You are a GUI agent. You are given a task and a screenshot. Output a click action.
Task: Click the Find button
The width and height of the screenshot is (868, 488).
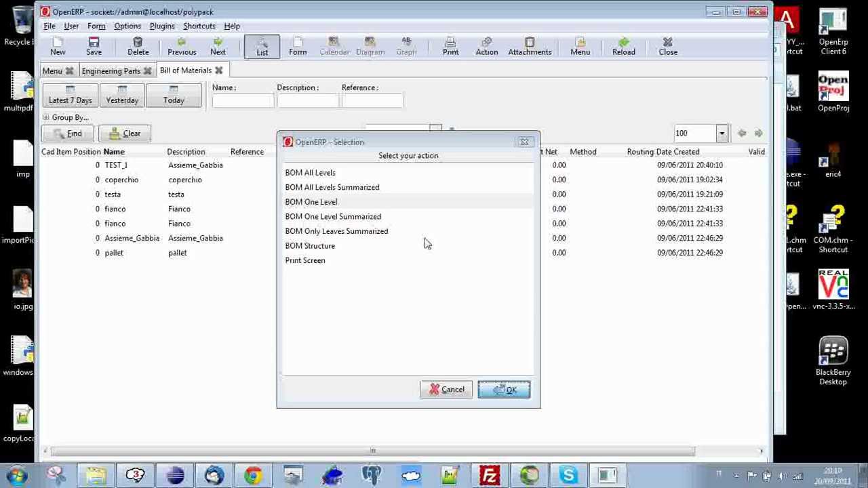68,134
